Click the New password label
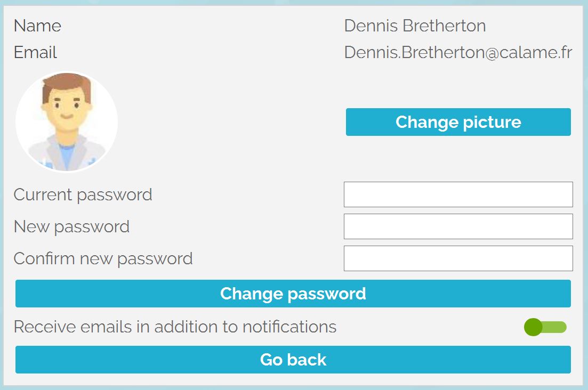This screenshot has height=390, width=588. [71, 226]
